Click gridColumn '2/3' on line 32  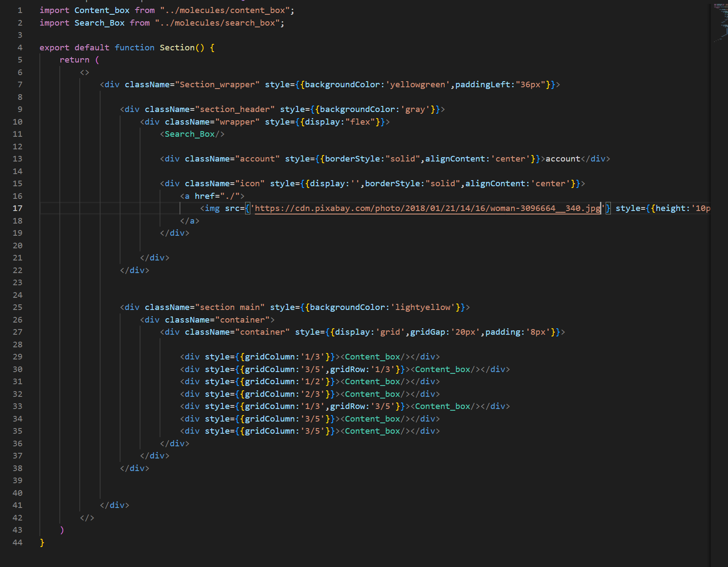(x=312, y=394)
